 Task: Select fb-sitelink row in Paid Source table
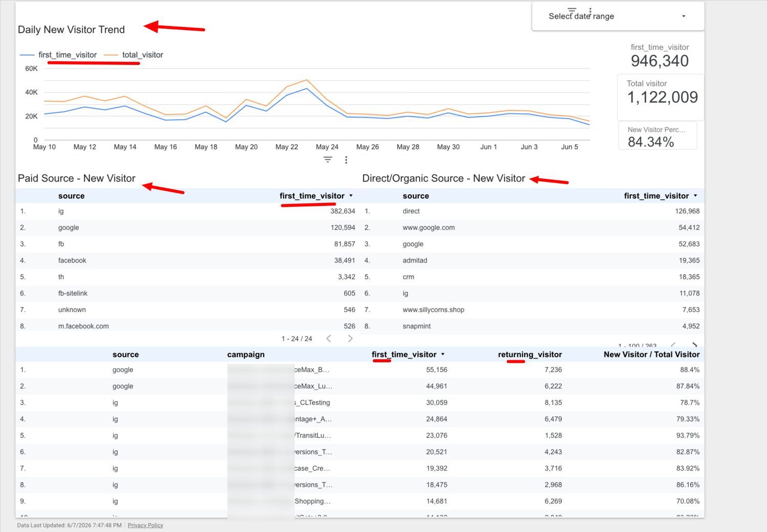point(188,293)
